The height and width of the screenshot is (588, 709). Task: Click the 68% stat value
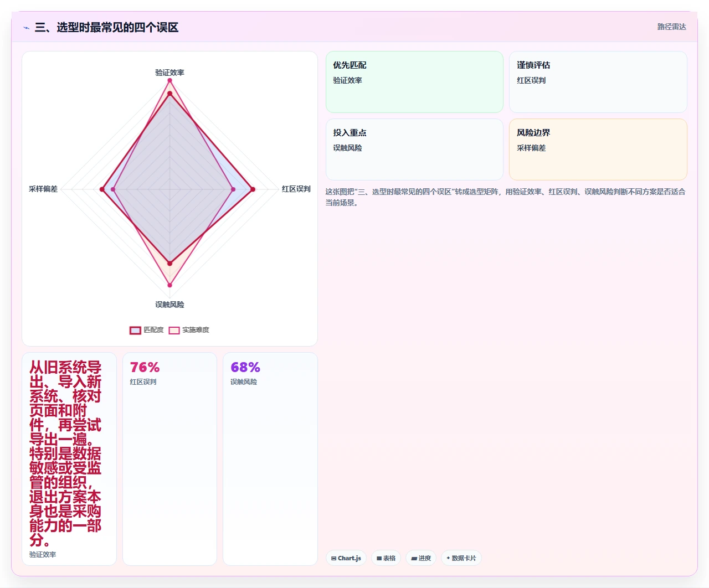point(245,368)
